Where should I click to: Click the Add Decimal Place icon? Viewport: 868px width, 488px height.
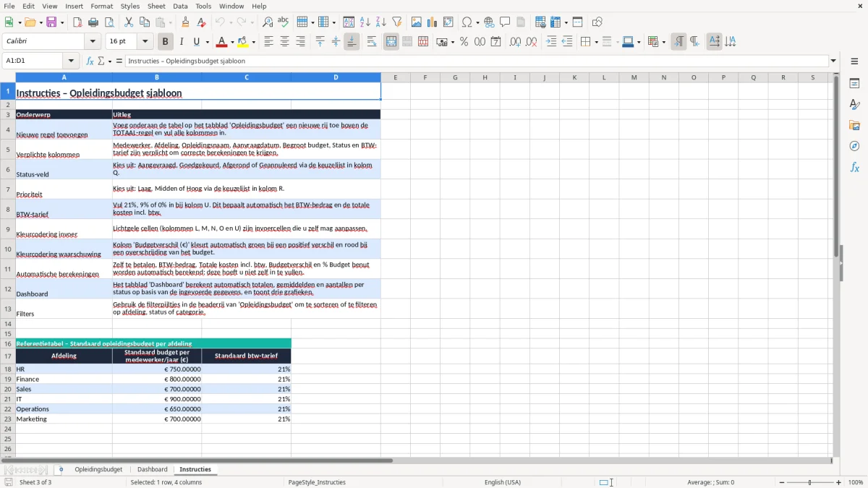point(515,42)
